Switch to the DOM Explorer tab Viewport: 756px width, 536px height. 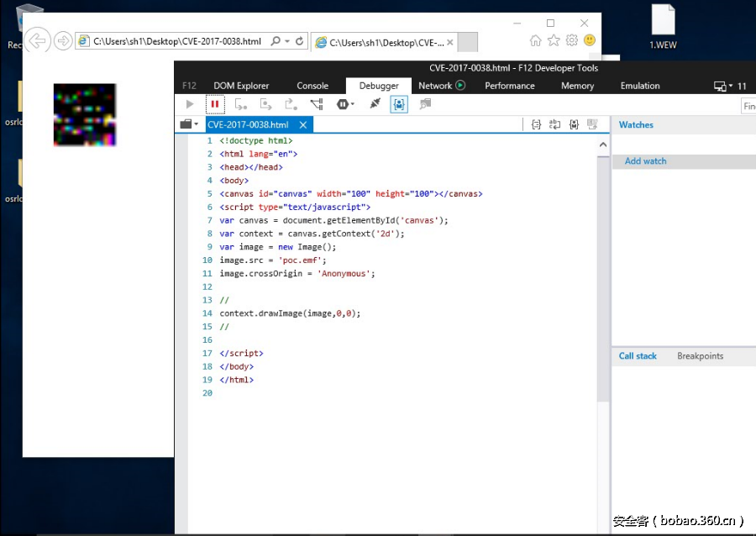[241, 86]
